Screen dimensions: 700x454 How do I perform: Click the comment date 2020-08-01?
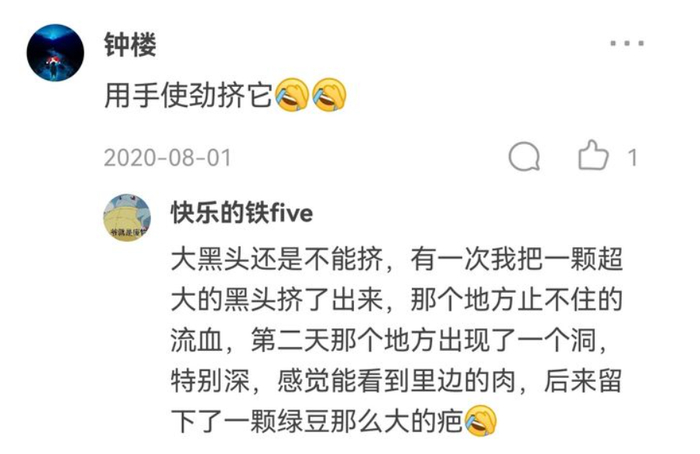(x=168, y=158)
